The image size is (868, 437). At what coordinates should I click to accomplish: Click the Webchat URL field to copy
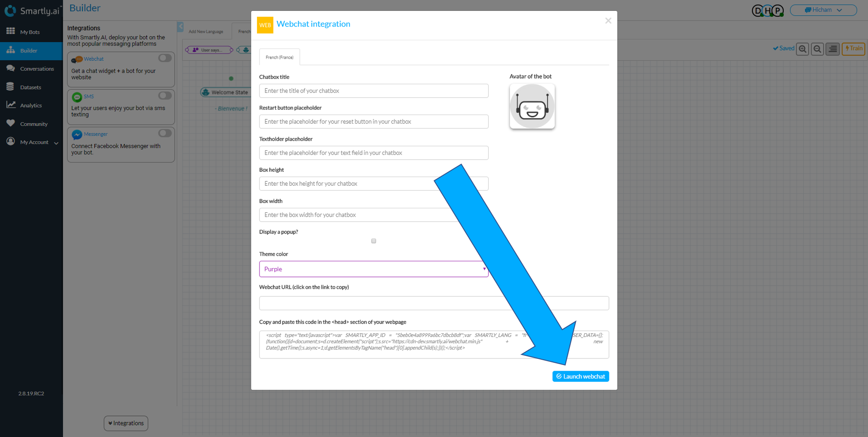434,303
